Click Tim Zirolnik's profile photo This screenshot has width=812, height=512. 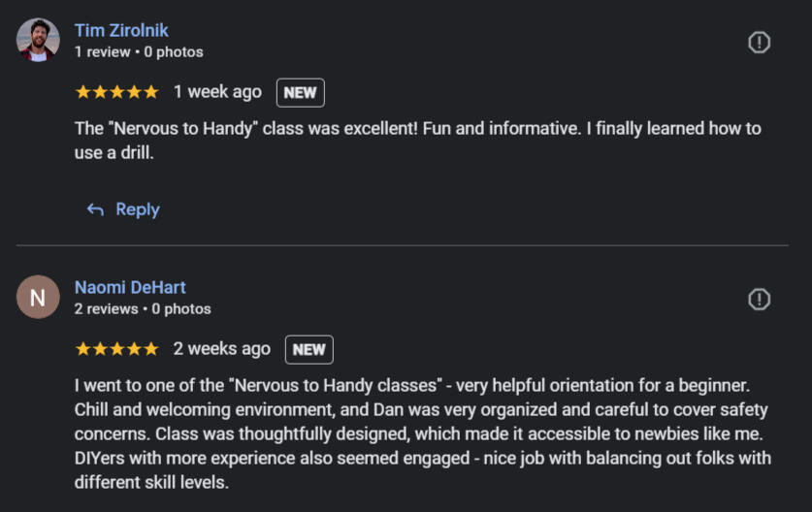38,41
